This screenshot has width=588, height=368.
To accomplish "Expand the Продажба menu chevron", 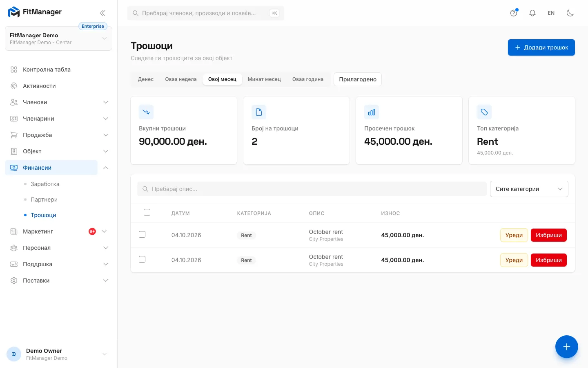I will (106, 135).
